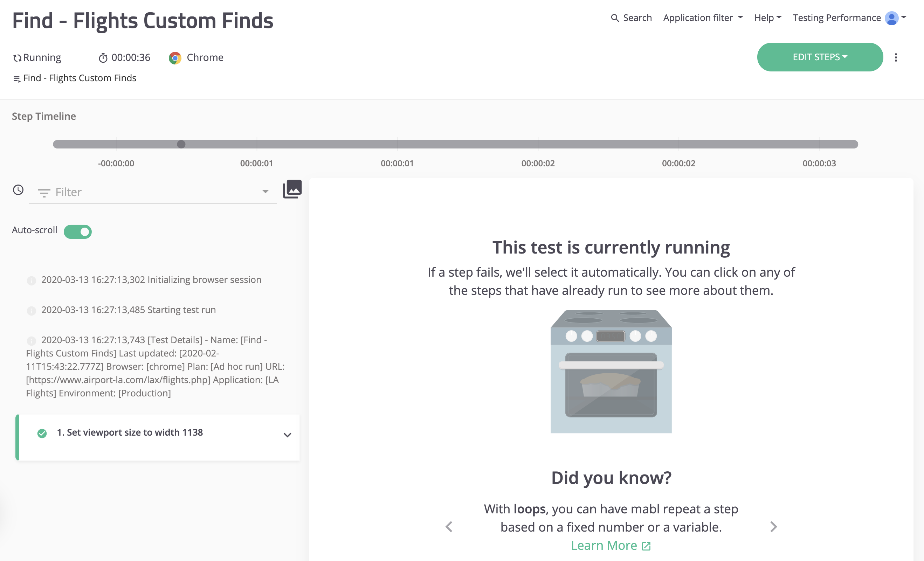
Task: Click the test list icon beside test name
Action: pyautogui.click(x=17, y=79)
